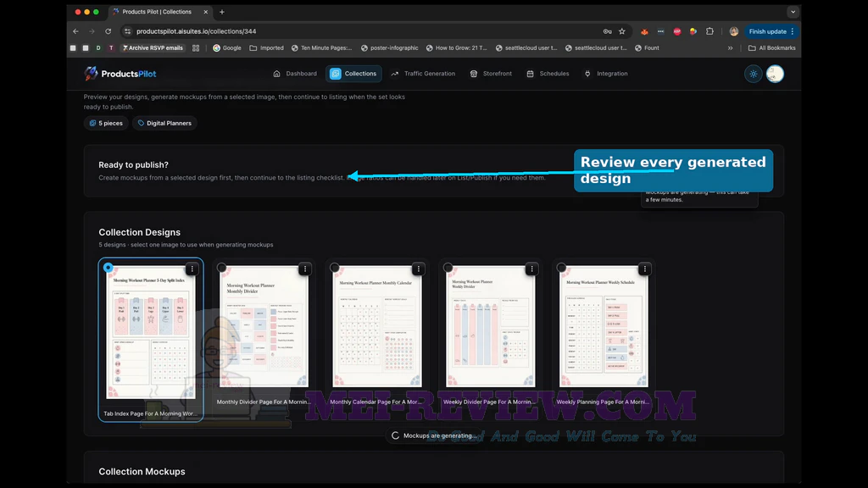Open the Dashboard page
This screenshot has width=868, height=488.
click(295, 74)
